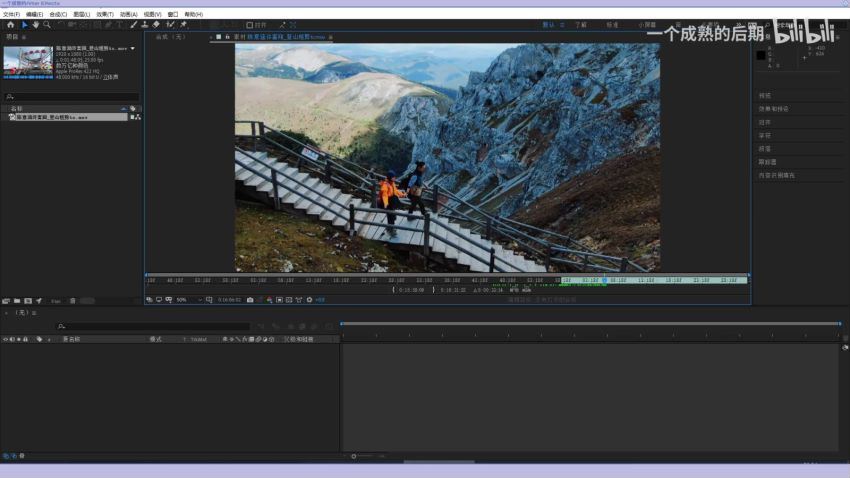The height and width of the screenshot is (478, 850).
Task: Take snapshot with camera icon in viewer
Action: point(250,300)
